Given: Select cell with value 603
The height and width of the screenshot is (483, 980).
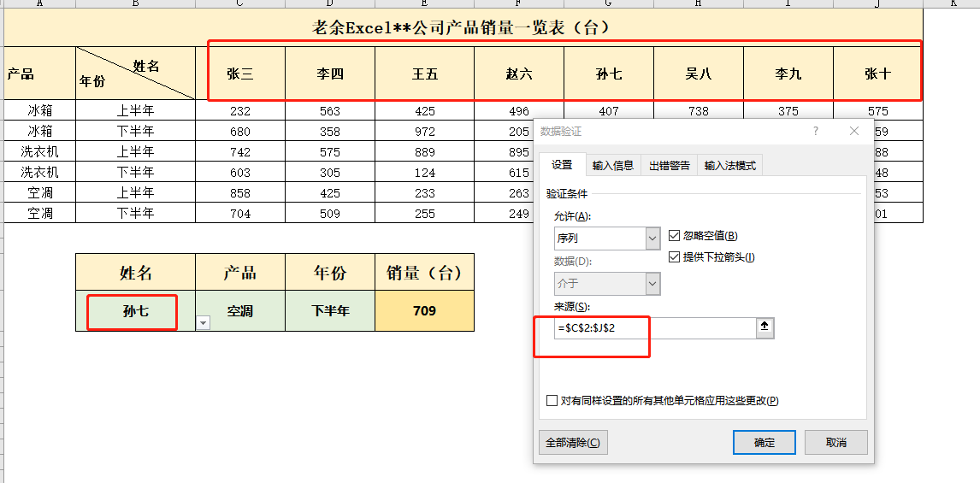Looking at the screenshot, I should coord(240,172).
